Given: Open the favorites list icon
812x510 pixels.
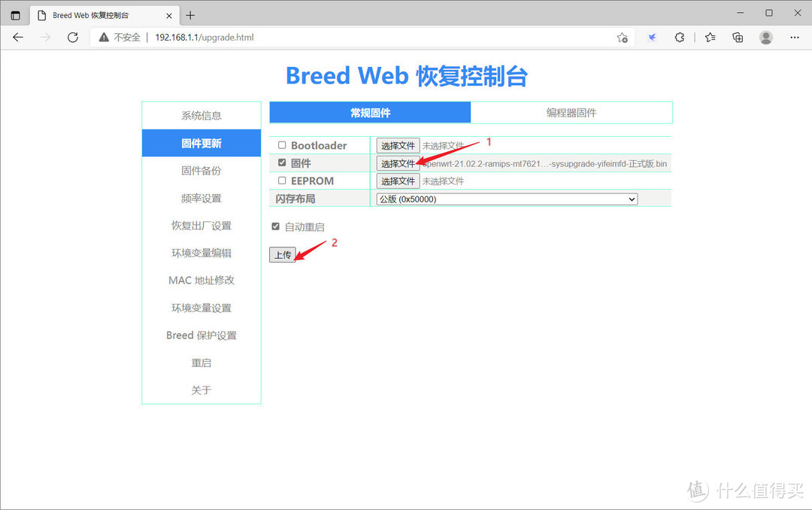Looking at the screenshot, I should [709, 37].
